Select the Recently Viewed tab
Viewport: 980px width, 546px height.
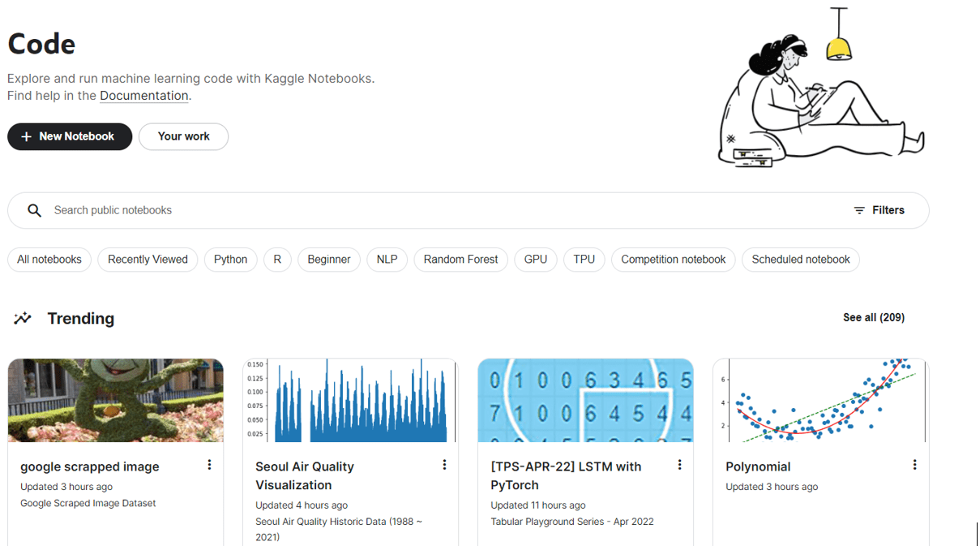(x=148, y=260)
